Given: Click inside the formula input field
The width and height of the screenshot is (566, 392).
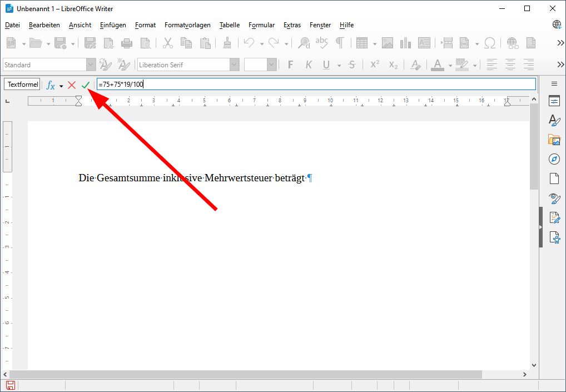Looking at the screenshot, I should coord(222,83).
